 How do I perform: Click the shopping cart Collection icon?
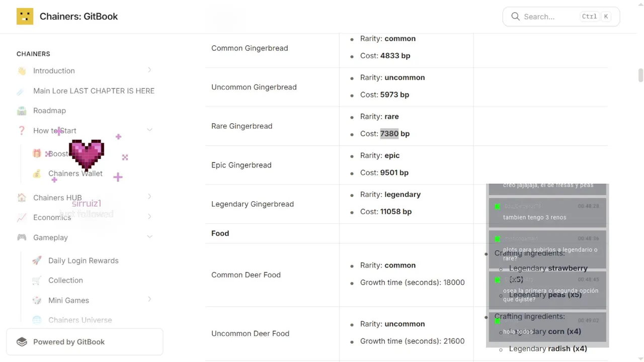click(x=37, y=281)
